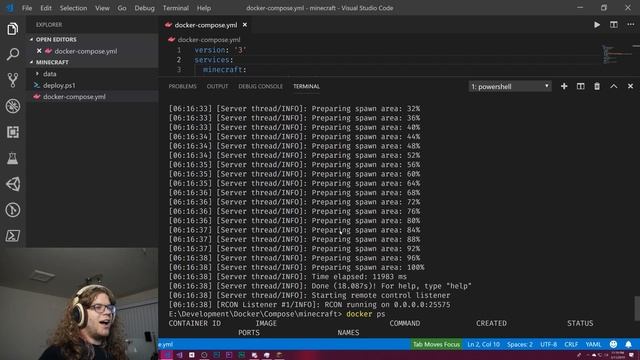The image size is (640, 360).
Task: Kill the terminal with the trash icon
Action: point(597,86)
